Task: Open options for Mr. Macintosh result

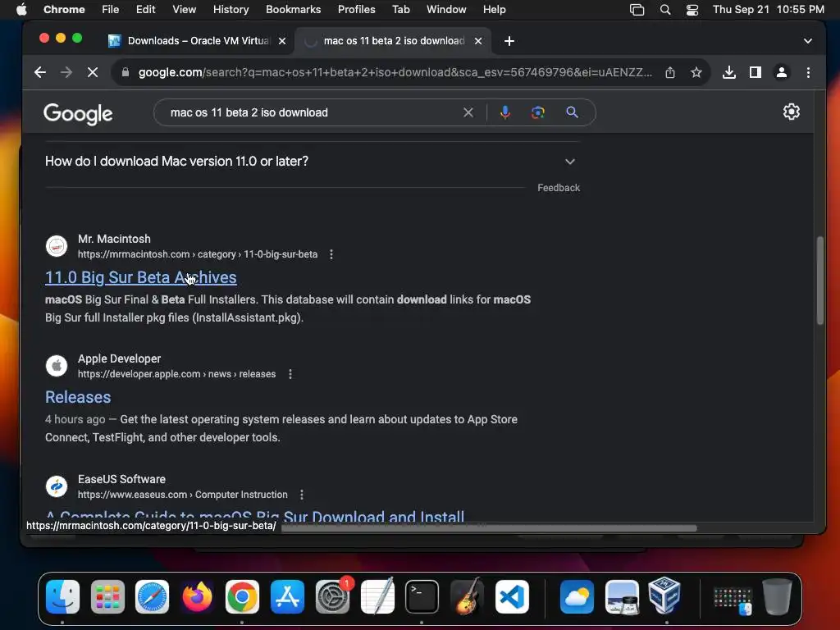Action: click(331, 254)
